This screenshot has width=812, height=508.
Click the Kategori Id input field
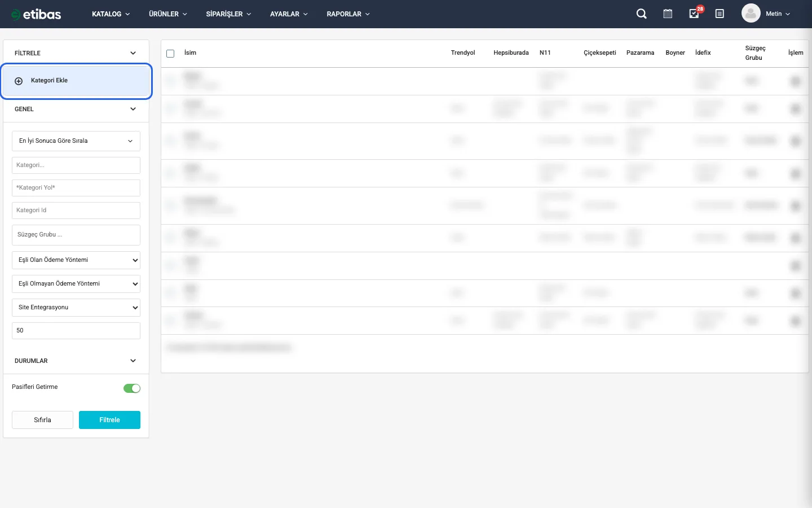point(76,211)
